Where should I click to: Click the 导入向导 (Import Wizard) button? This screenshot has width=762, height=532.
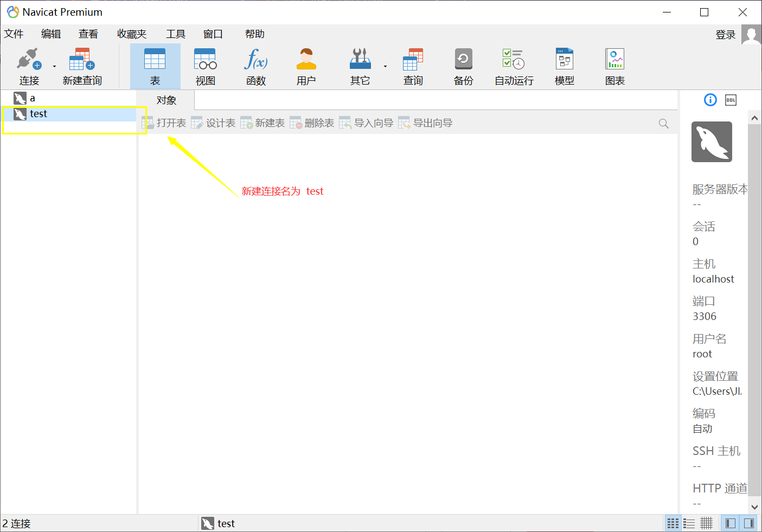[x=367, y=123]
